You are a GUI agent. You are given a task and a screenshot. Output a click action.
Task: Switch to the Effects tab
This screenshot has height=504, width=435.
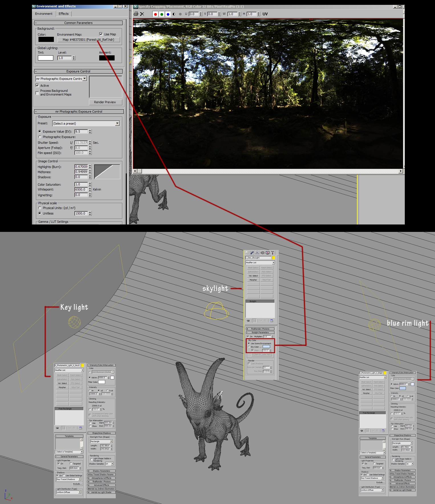click(64, 14)
